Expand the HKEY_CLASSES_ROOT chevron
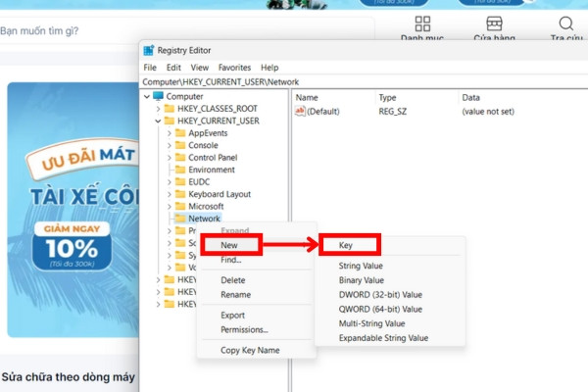 click(158, 109)
